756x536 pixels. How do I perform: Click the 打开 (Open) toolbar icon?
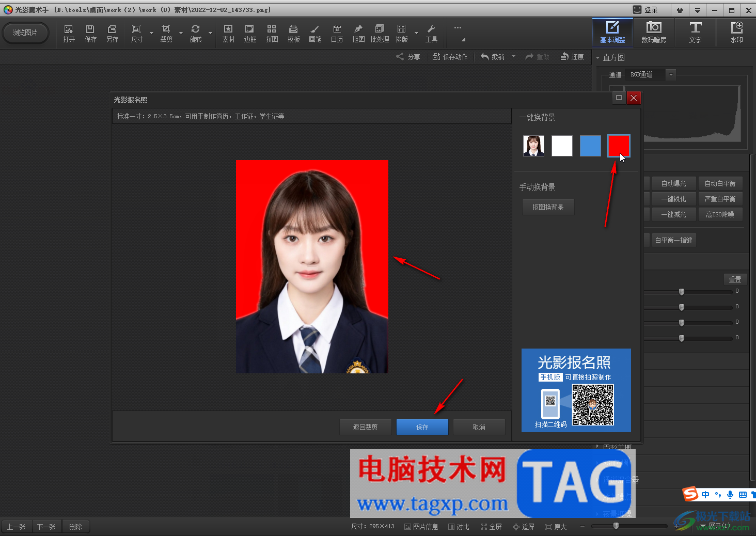point(69,34)
